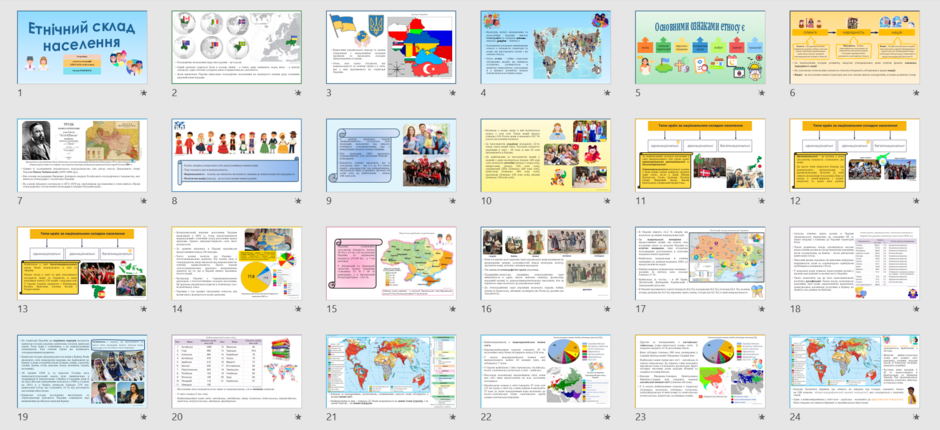Click the transition star icon below slide 6

[915, 93]
